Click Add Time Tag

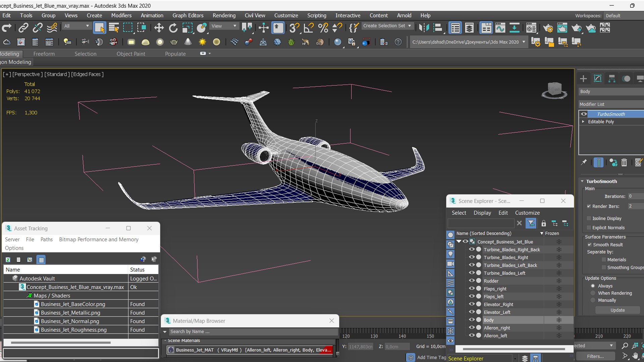tap(431, 357)
